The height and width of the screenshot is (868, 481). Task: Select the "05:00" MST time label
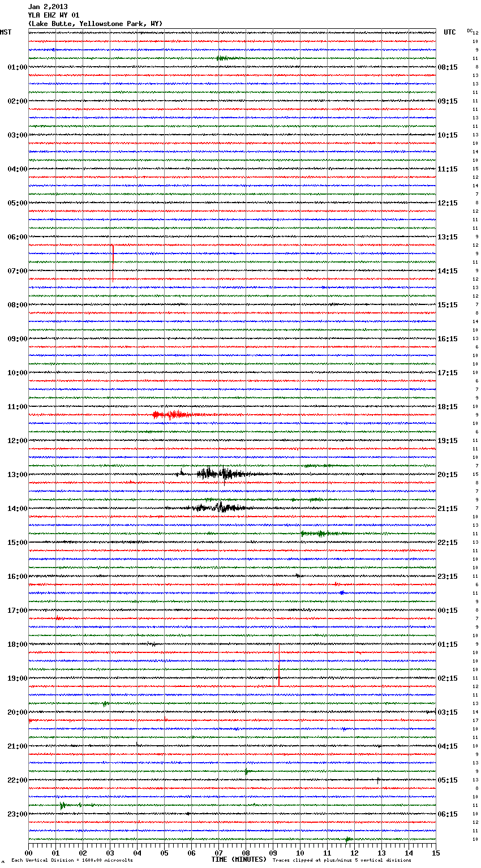pos(18,203)
